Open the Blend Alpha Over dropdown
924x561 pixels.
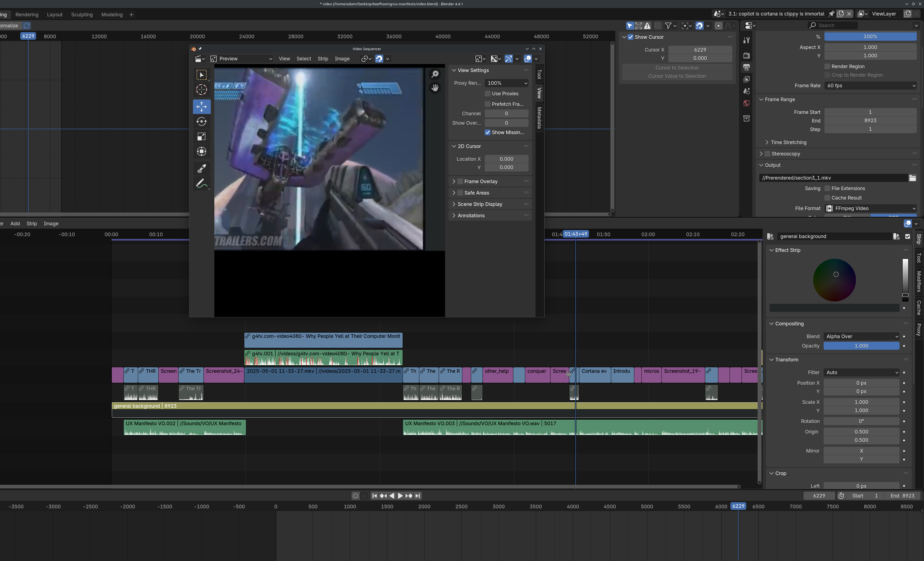(x=861, y=336)
